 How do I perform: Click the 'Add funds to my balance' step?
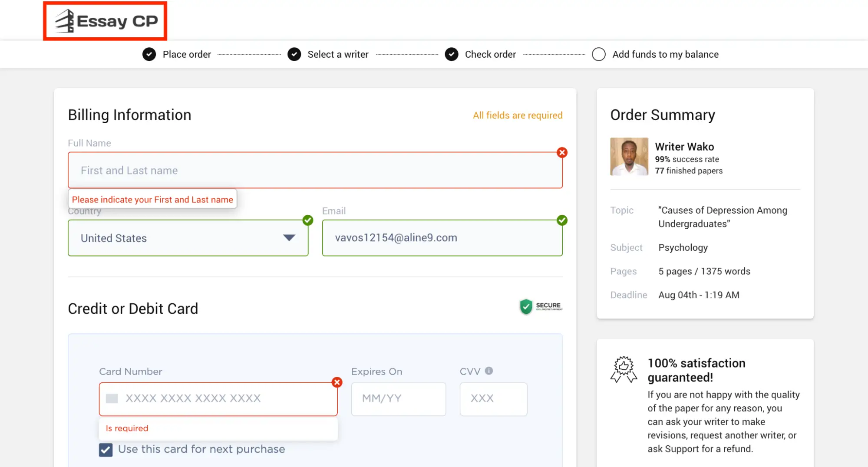tap(666, 54)
